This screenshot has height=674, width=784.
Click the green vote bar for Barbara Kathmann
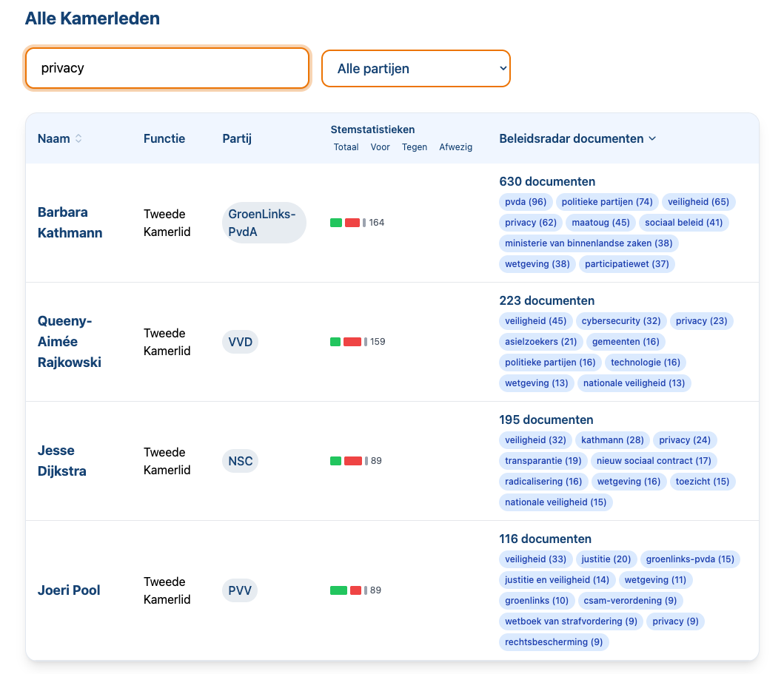pyautogui.click(x=336, y=223)
